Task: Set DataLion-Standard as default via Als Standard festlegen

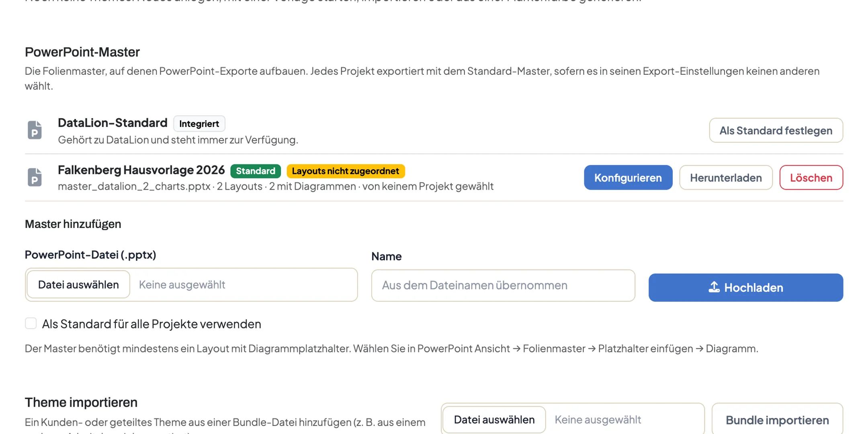Action: 776,130
